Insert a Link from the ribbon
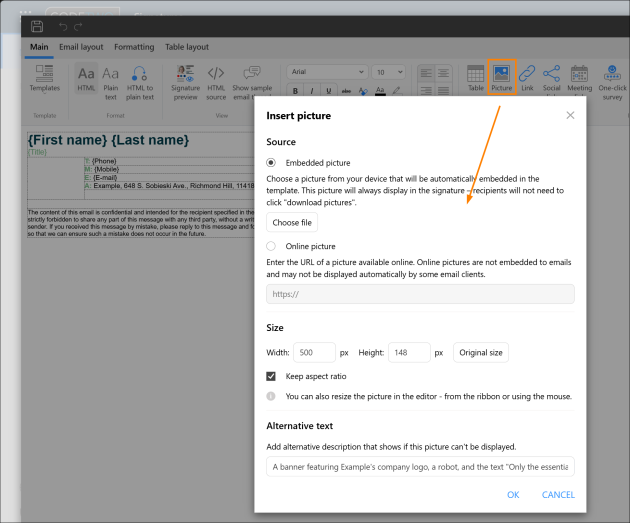 click(x=527, y=78)
